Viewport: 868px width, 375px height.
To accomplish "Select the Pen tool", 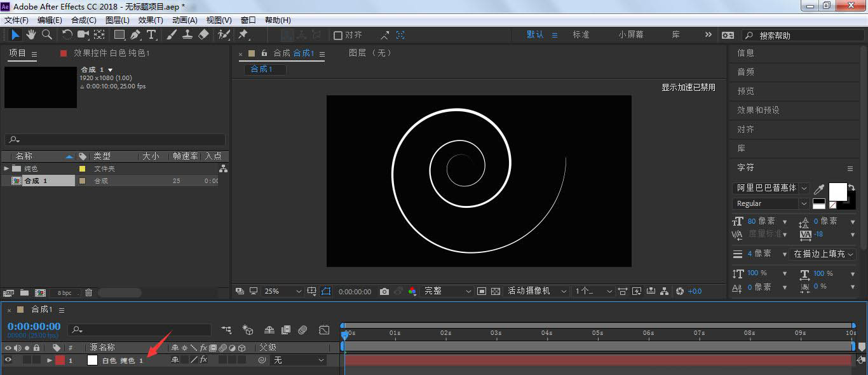I will [136, 35].
